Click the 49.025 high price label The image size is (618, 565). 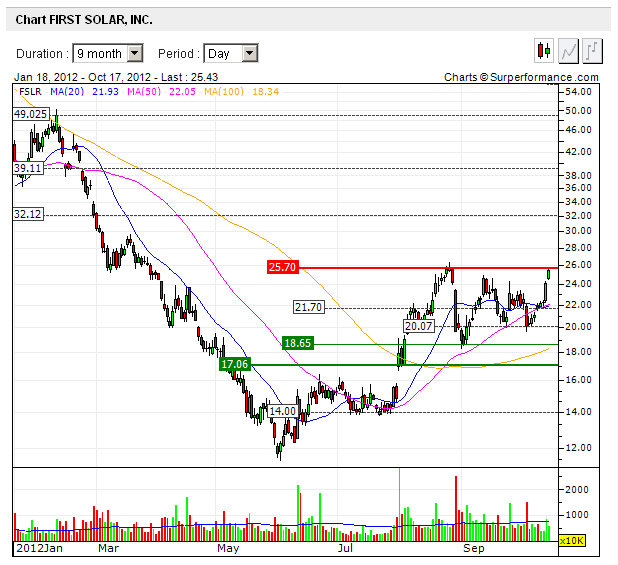[30, 115]
